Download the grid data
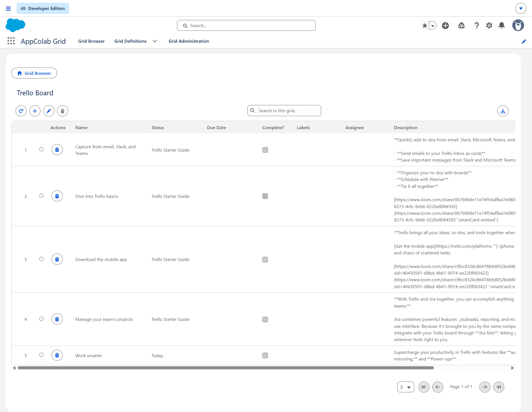This screenshot has height=412, width=532. pos(503,111)
